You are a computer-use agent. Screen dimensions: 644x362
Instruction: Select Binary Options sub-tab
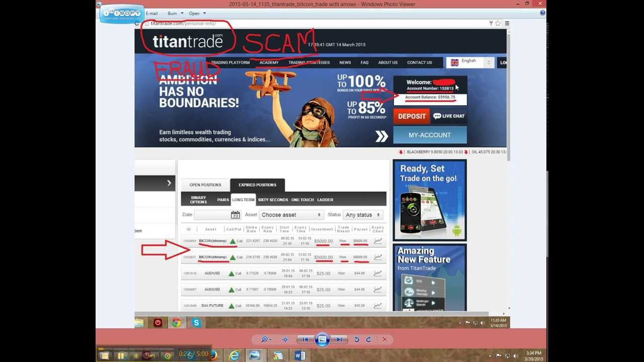pos(198,200)
